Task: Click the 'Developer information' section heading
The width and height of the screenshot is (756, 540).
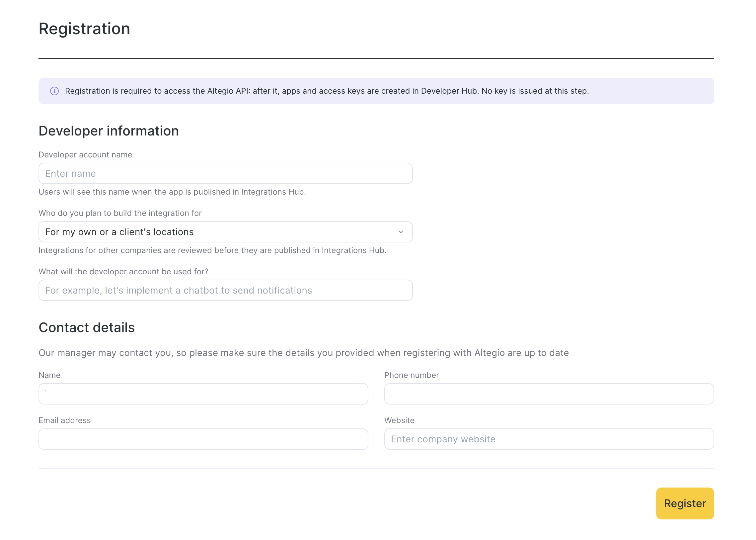Action: tap(109, 131)
